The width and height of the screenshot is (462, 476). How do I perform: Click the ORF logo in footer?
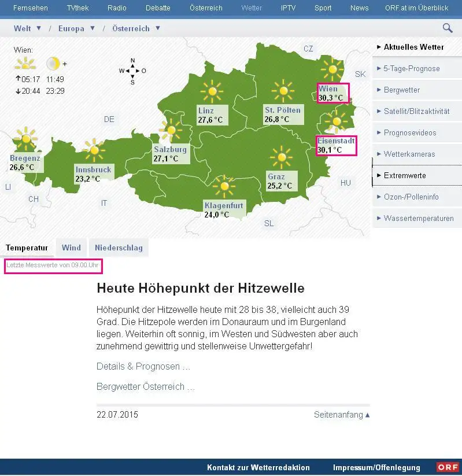[448, 467]
